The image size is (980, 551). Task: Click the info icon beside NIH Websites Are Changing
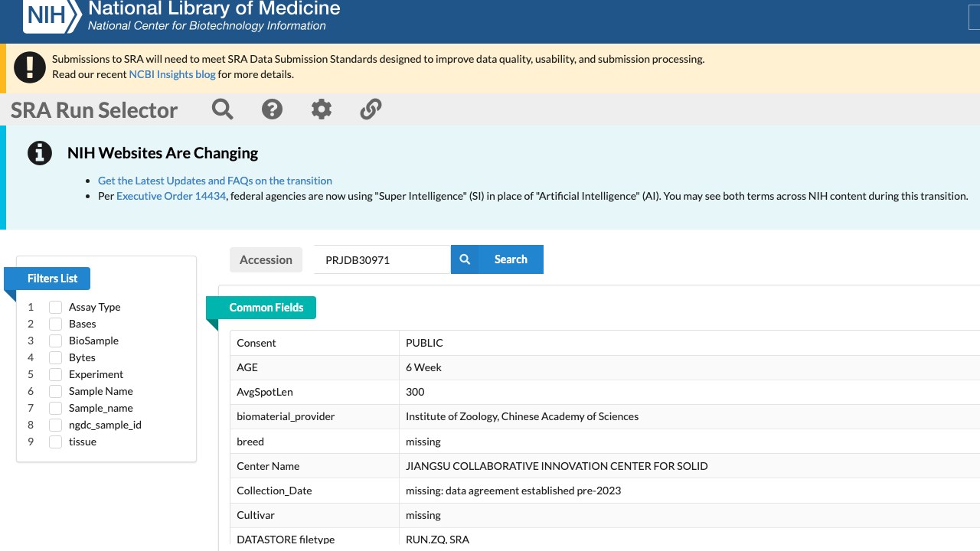click(x=40, y=153)
